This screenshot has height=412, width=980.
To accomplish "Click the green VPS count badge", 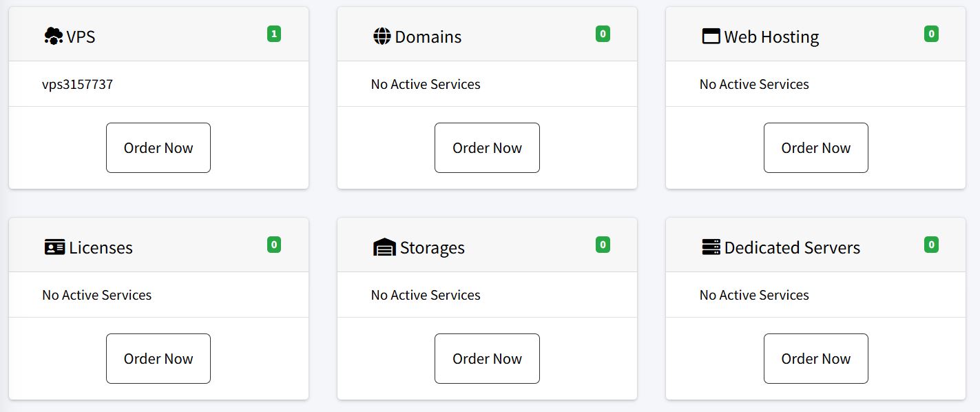I will coord(274,34).
